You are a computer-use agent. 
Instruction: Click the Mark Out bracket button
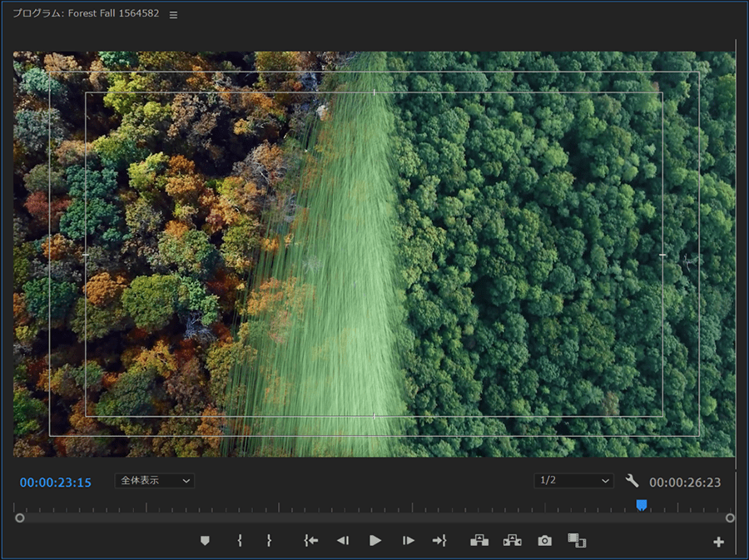(x=269, y=541)
